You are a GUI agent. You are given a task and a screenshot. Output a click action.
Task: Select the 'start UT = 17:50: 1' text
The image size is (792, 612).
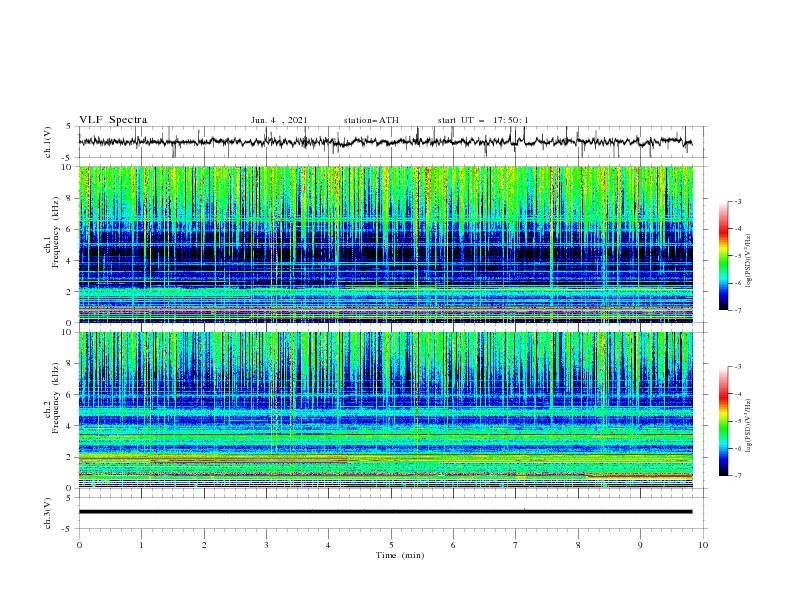point(483,120)
